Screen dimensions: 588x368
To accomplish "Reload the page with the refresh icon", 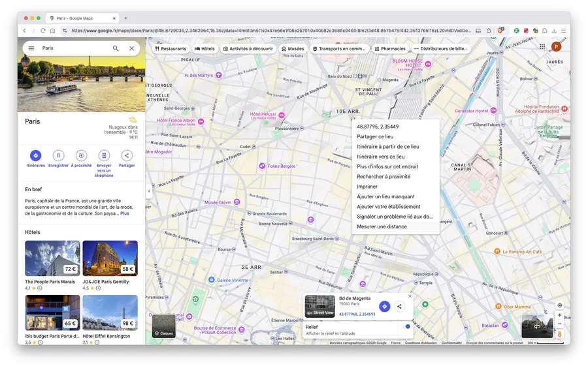I will pyautogui.click(x=43, y=31).
